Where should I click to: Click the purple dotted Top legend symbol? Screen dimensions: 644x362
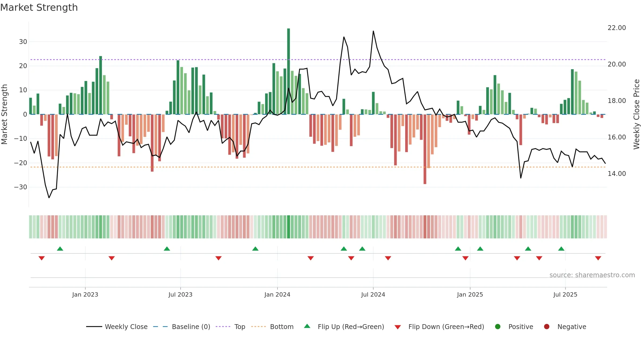coord(223,327)
